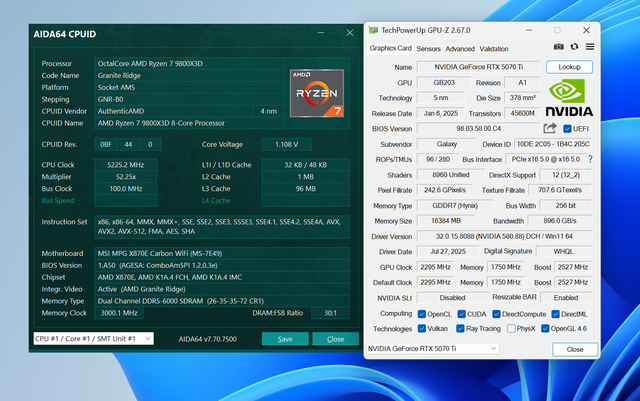Click the Save button in AIDA64 CPUID

pos(285,339)
